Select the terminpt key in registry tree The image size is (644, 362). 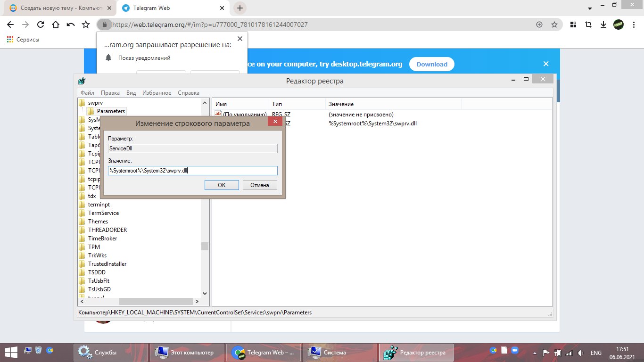pyautogui.click(x=99, y=205)
